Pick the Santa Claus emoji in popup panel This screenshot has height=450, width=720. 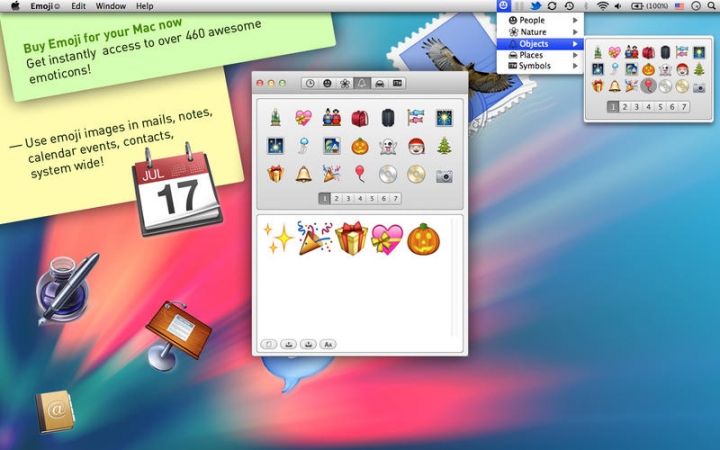click(x=682, y=69)
